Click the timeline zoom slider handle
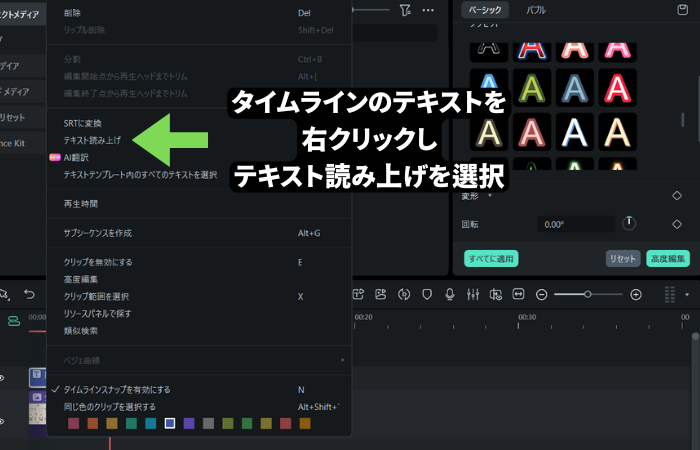700x450 pixels. point(588,294)
